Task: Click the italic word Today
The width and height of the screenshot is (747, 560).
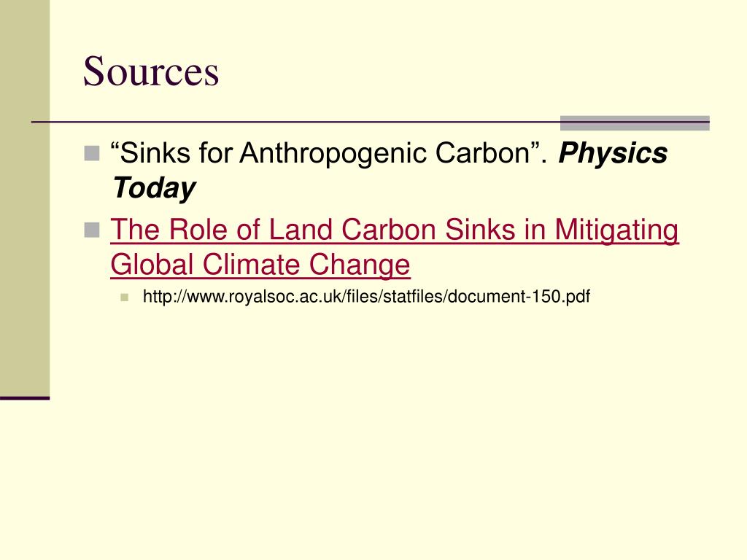Action: (x=154, y=188)
